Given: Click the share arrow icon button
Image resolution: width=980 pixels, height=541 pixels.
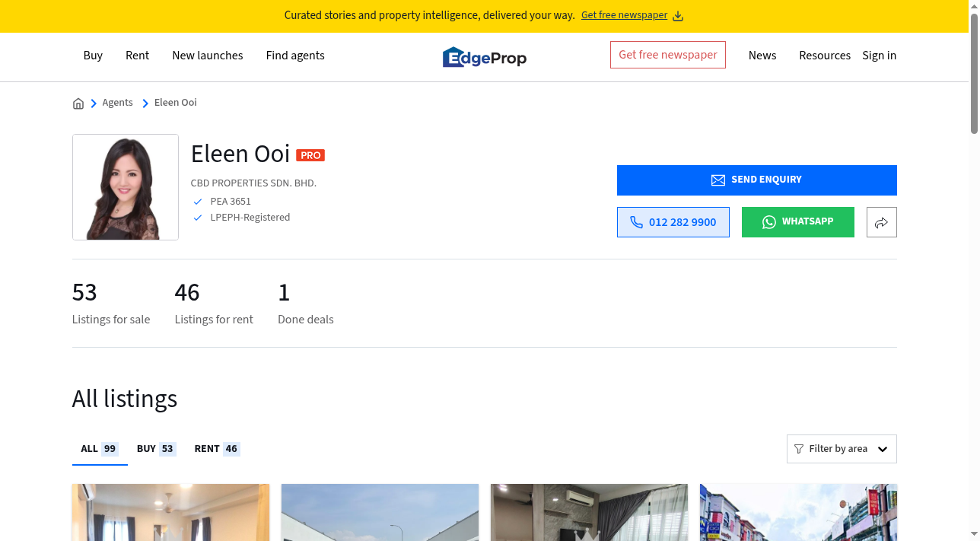Looking at the screenshot, I should tap(881, 222).
